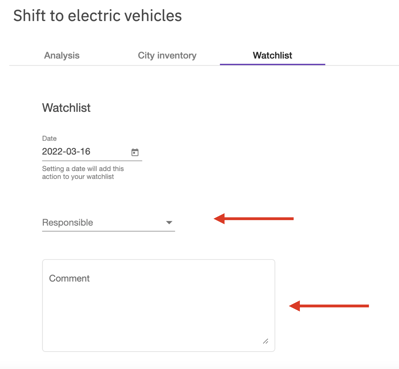The image size is (399, 369).
Task: Click the 'Comment' placeholder label
Action: pyautogui.click(x=69, y=278)
